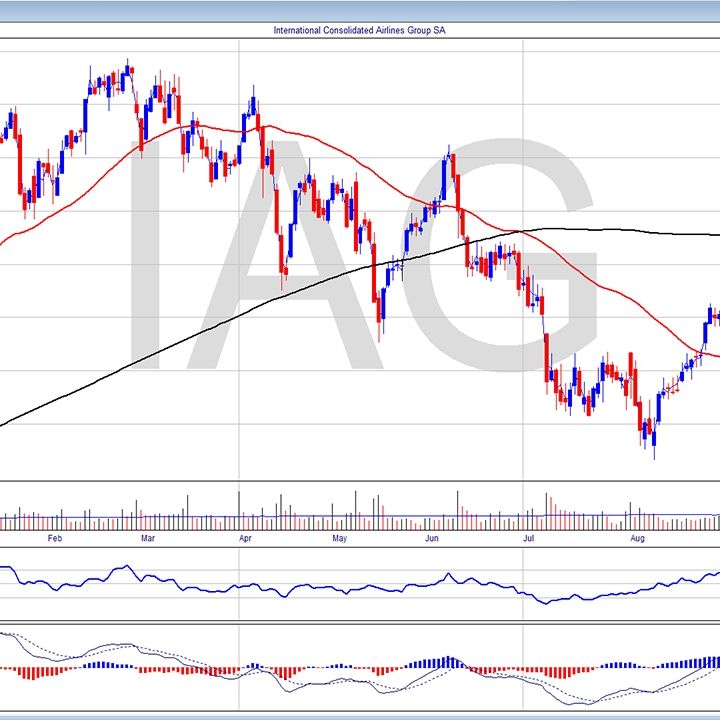Click the blue MACD histogram bars in June
720x720 pixels.
445,663
